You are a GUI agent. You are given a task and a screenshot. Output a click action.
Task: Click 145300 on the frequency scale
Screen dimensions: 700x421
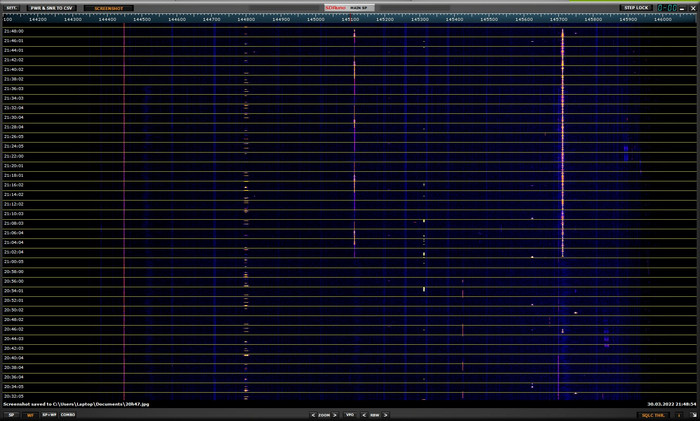[420, 19]
